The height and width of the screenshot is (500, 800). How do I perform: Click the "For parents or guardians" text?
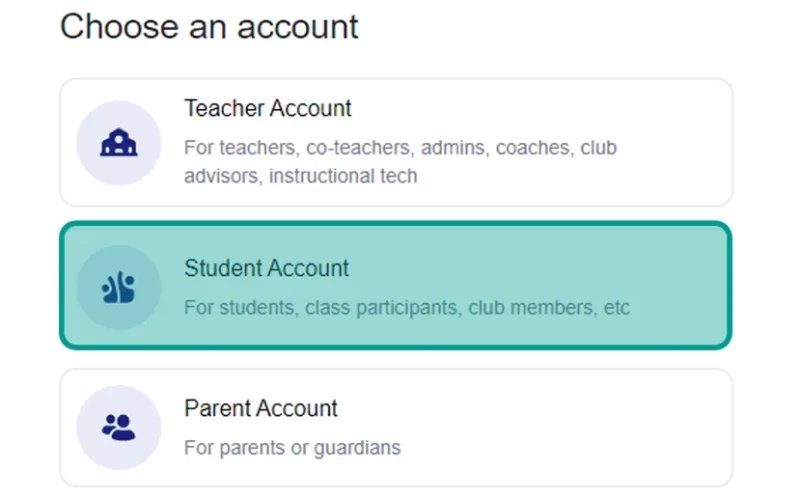click(292, 447)
